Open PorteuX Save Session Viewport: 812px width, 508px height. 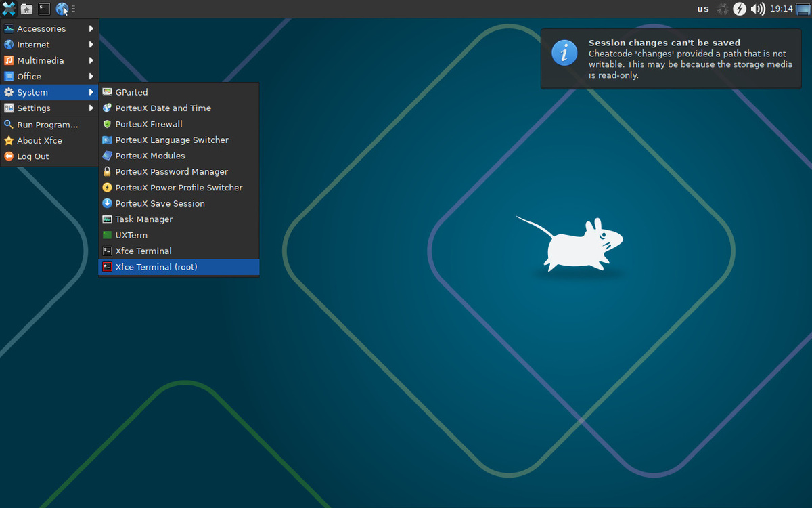[x=179, y=203]
